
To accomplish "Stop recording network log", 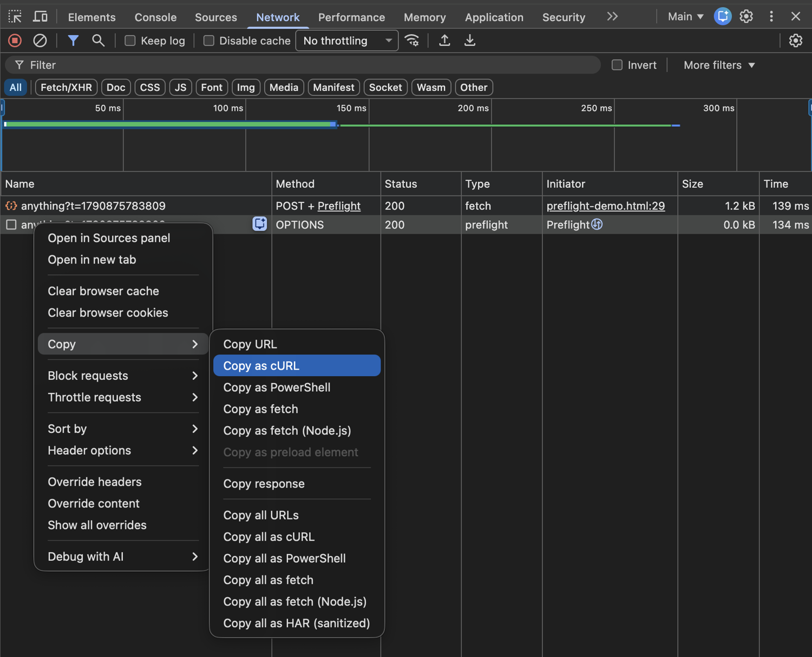I will click(15, 41).
